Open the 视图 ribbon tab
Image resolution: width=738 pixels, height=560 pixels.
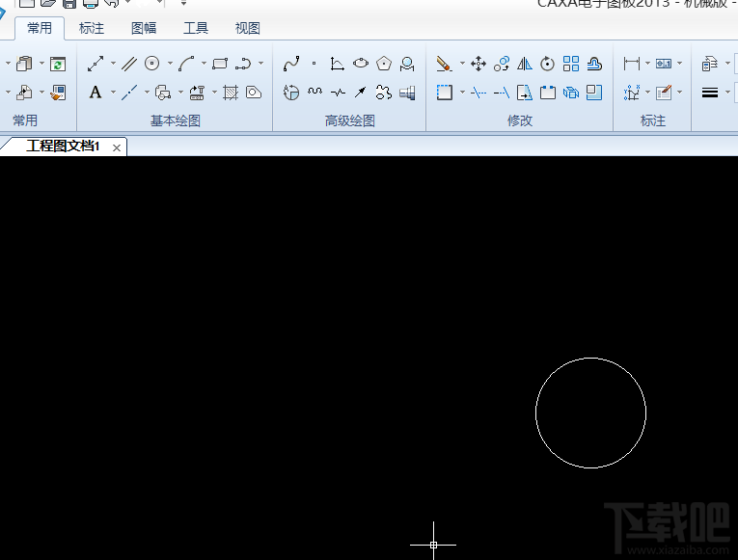[248, 28]
